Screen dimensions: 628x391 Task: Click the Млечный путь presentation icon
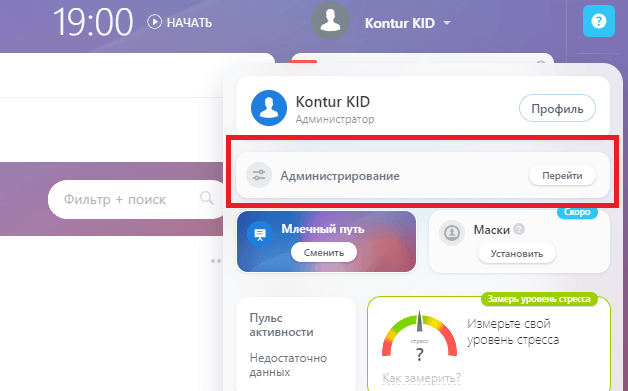[x=260, y=234]
